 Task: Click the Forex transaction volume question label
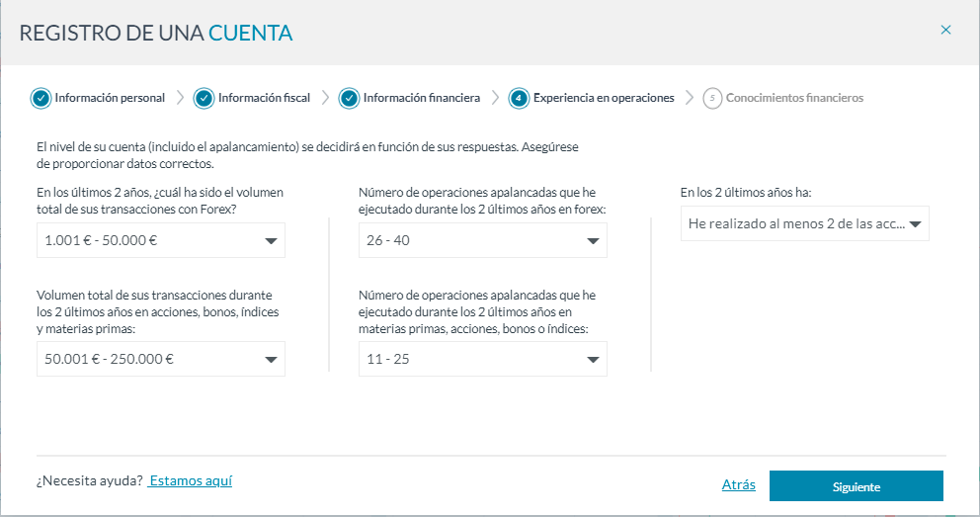160,201
